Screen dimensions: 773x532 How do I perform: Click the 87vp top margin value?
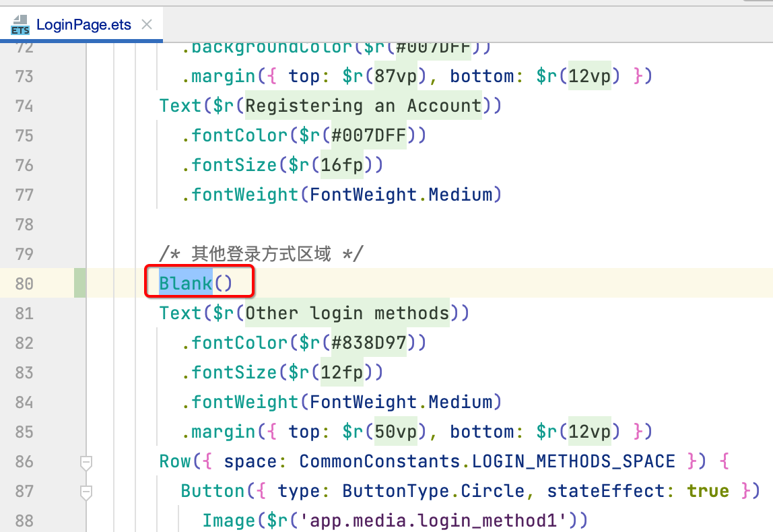(x=396, y=76)
